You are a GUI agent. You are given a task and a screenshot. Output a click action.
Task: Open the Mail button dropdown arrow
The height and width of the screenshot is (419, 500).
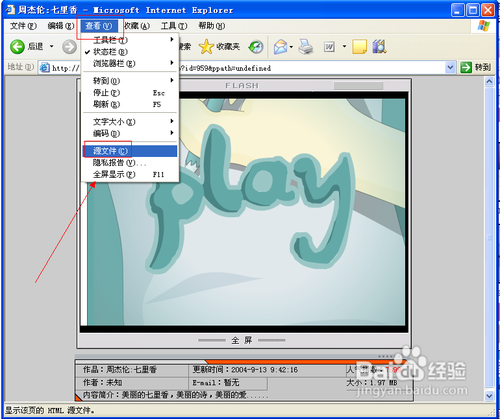click(291, 47)
